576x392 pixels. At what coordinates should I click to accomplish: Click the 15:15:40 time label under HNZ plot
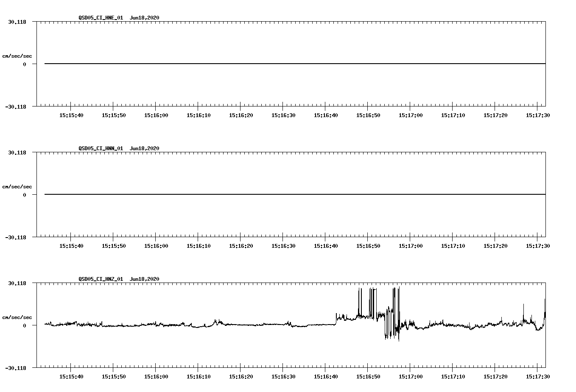click(x=71, y=376)
